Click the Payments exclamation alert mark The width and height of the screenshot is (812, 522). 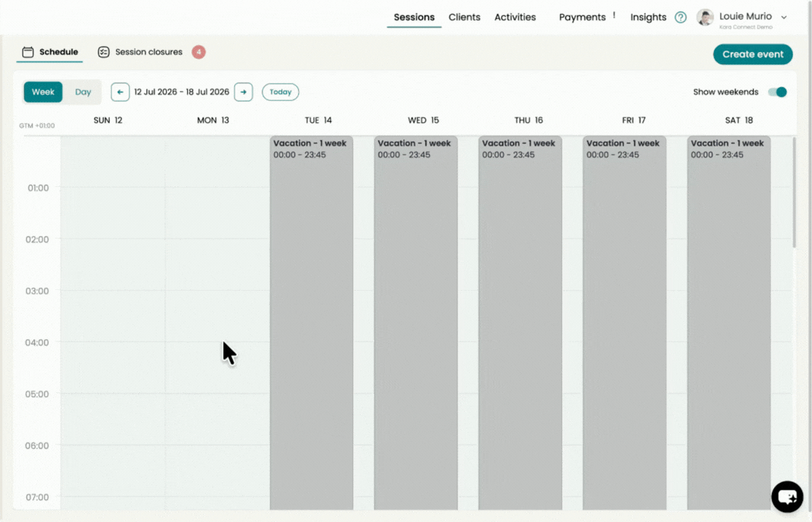click(x=614, y=15)
